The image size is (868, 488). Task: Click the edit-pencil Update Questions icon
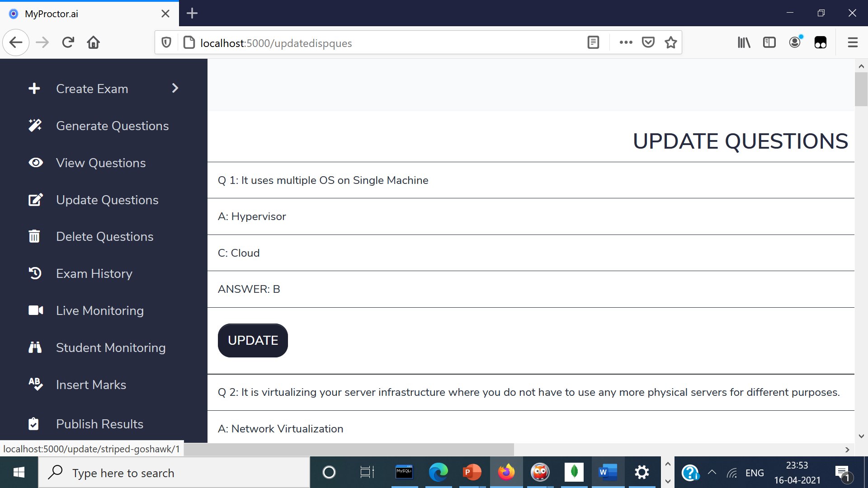(x=35, y=200)
